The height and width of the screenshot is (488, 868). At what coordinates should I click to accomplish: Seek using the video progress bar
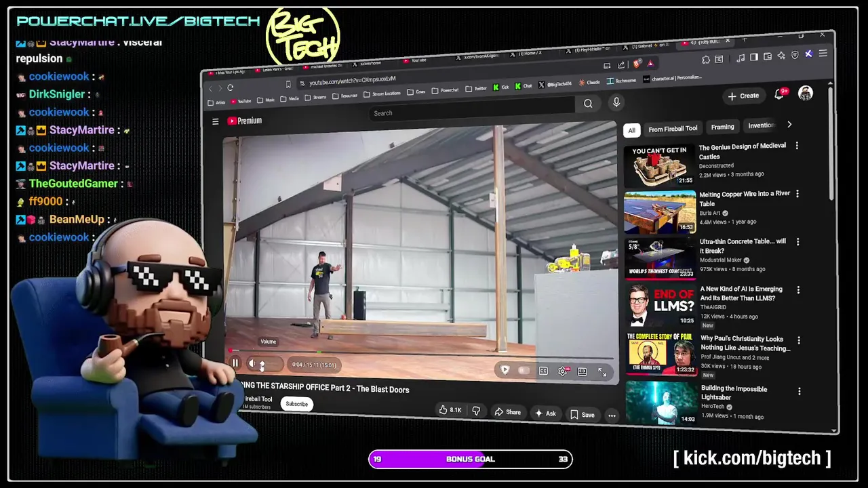pyautogui.click(x=420, y=353)
